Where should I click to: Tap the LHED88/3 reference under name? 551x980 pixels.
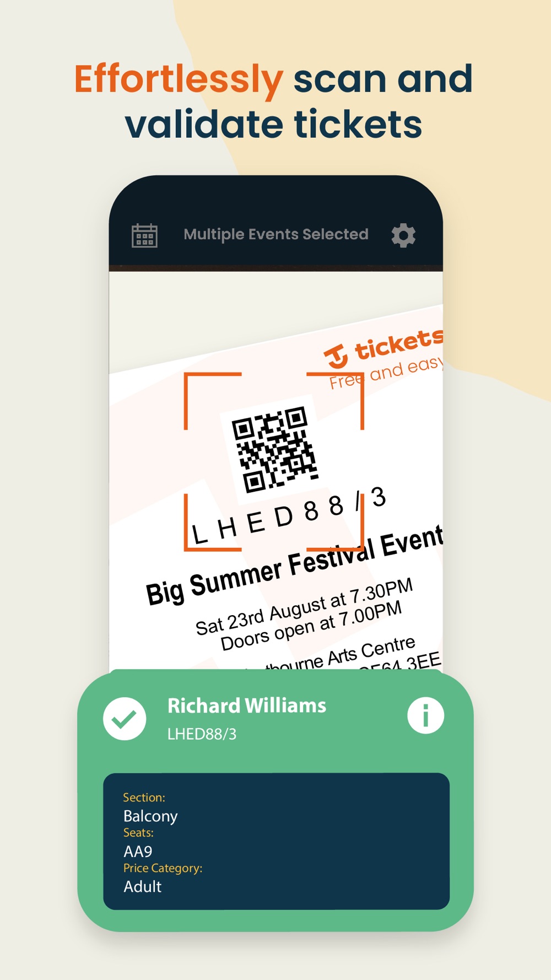tap(202, 734)
